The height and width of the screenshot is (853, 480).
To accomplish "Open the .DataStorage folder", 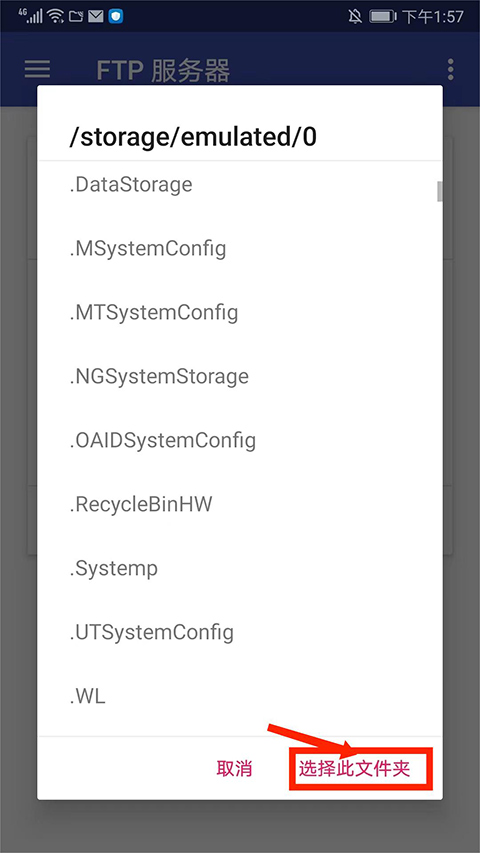I will click(239, 185).
